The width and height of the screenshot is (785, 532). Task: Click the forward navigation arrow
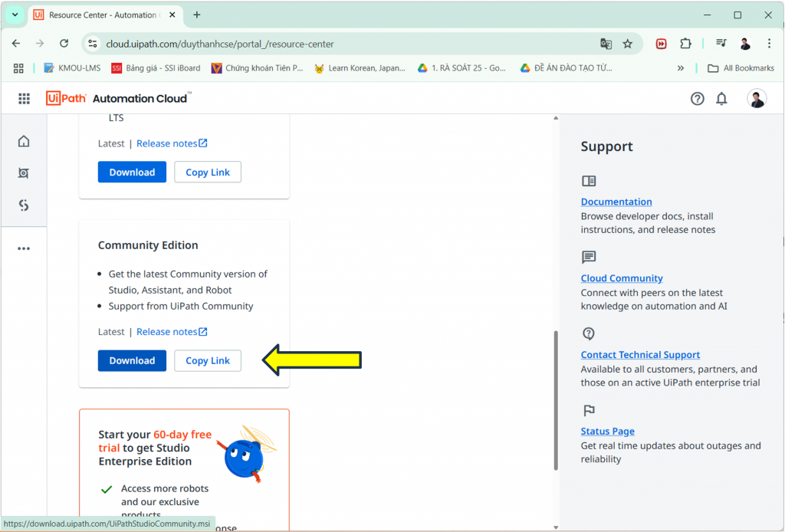pos(40,44)
